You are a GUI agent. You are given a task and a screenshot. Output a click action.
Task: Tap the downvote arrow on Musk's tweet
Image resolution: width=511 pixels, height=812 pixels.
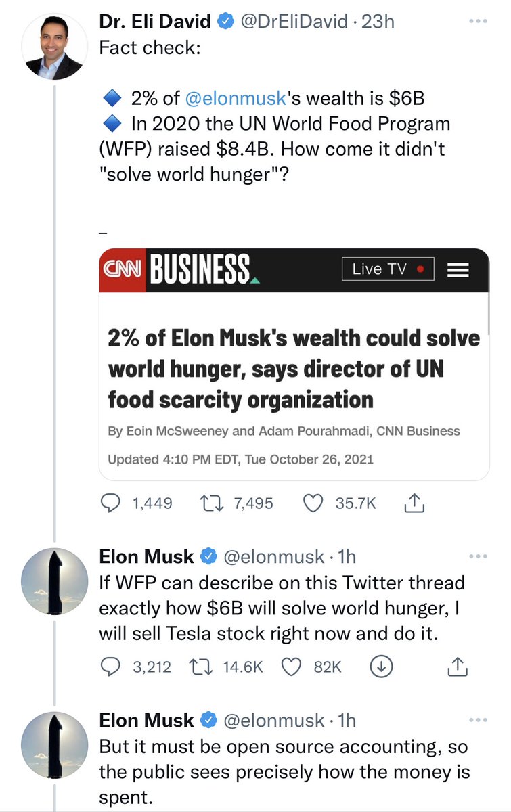381,667
